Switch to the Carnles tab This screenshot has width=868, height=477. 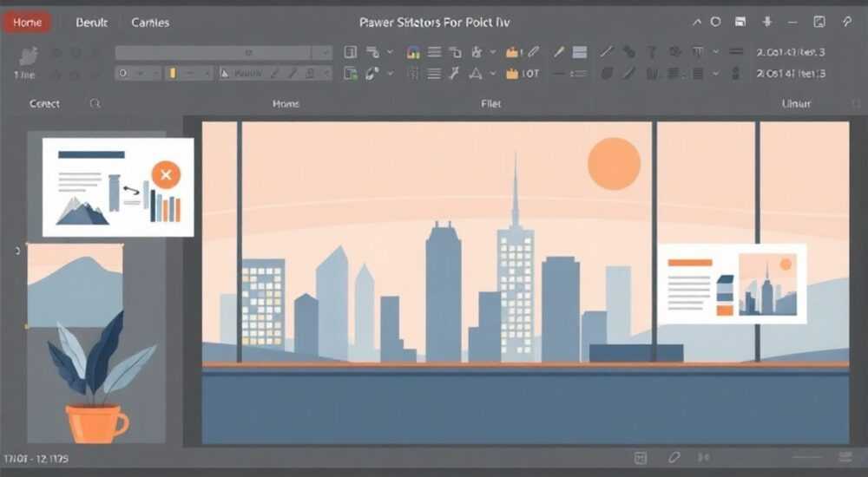(150, 23)
